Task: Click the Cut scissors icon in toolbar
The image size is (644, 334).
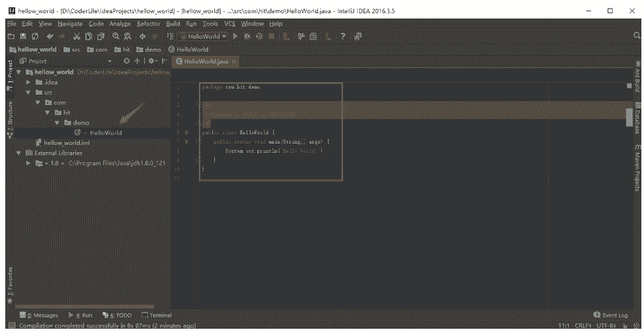Action: tap(77, 36)
